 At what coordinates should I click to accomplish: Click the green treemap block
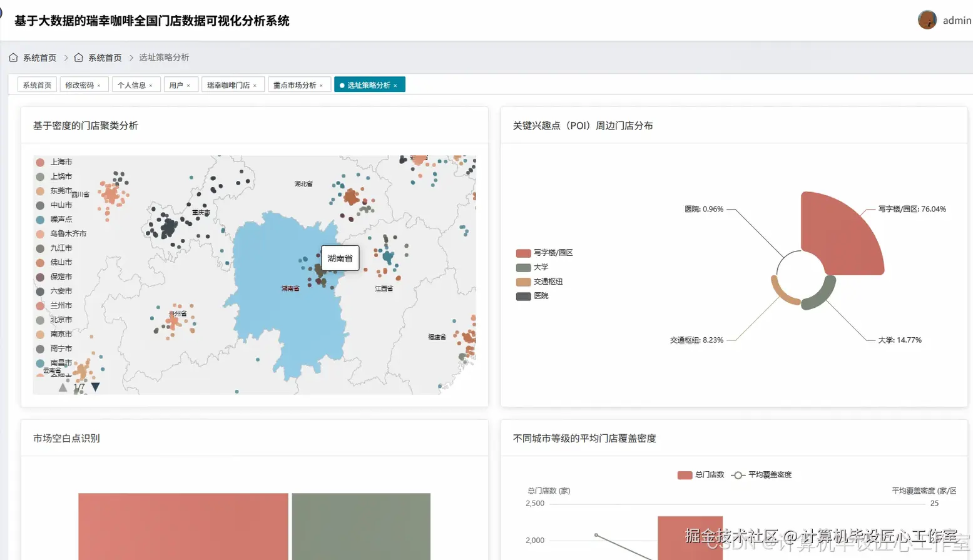click(x=361, y=526)
